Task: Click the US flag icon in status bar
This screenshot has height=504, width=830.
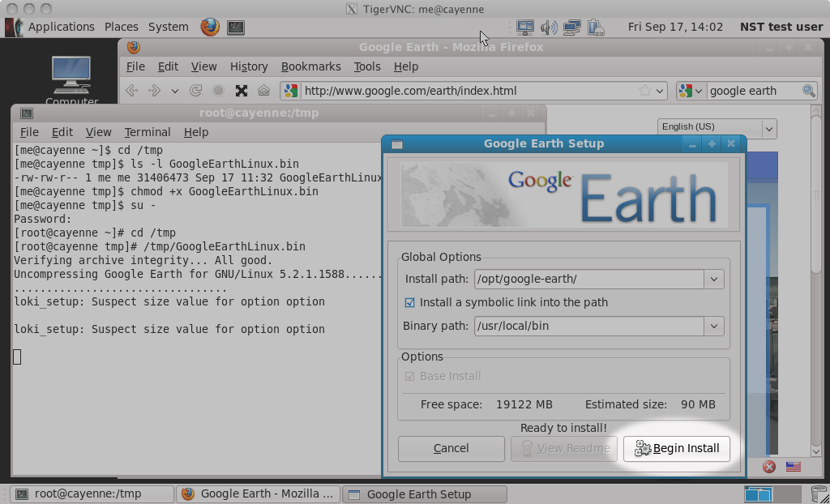Action: point(793,467)
